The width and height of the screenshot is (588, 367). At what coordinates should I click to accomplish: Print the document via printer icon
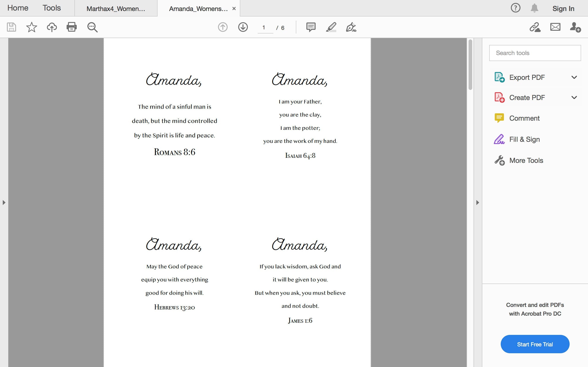72,27
